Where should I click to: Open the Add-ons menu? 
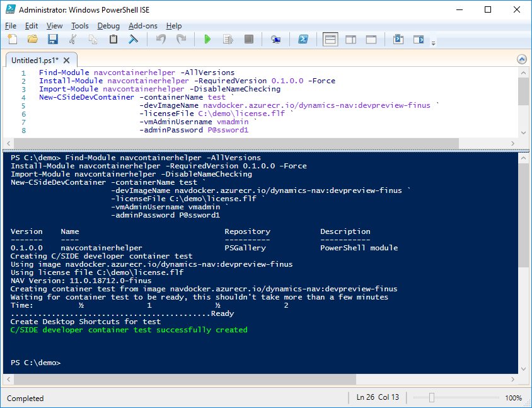pos(143,26)
